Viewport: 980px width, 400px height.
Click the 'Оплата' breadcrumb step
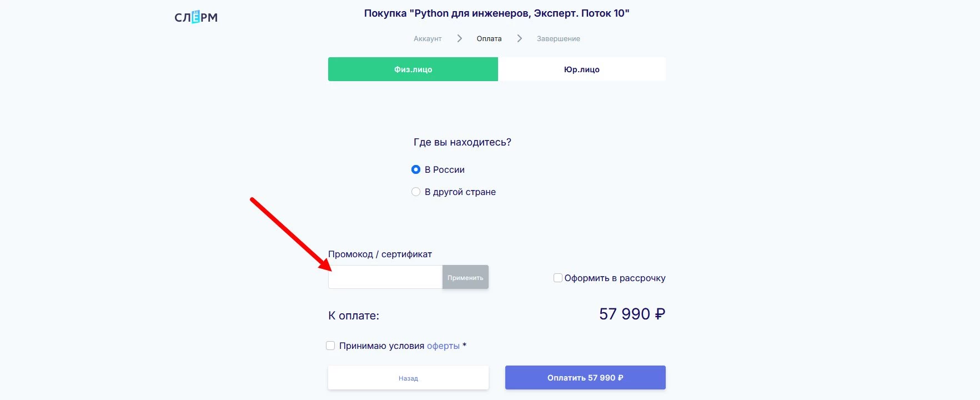point(489,38)
